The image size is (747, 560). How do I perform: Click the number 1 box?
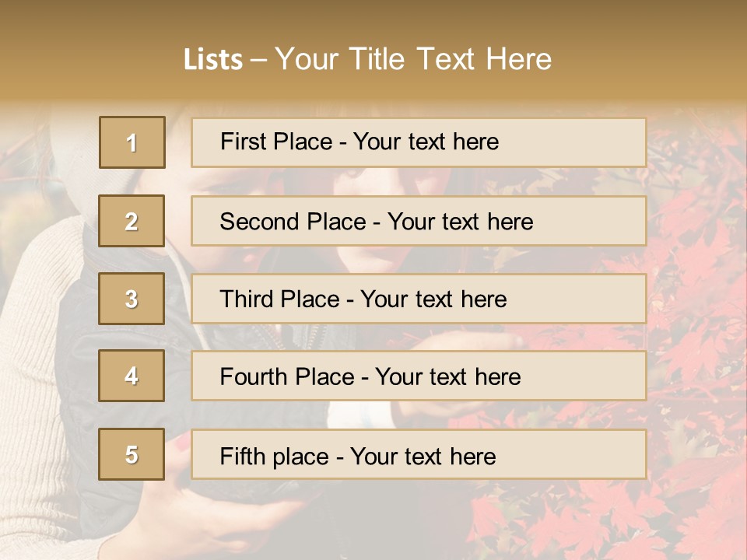coord(132,142)
